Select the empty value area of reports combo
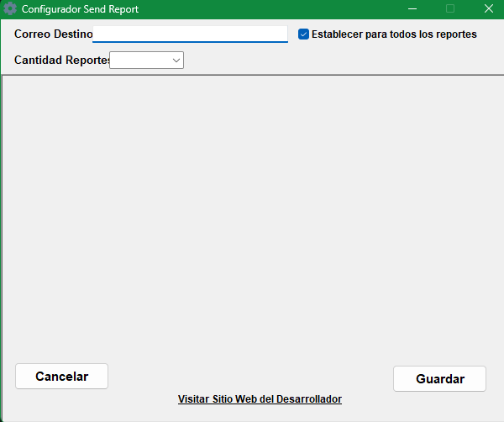The image size is (504, 422). (139, 61)
